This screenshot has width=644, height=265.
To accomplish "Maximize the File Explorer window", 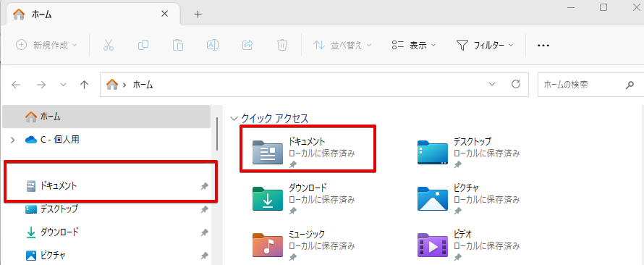I will coord(603,7).
